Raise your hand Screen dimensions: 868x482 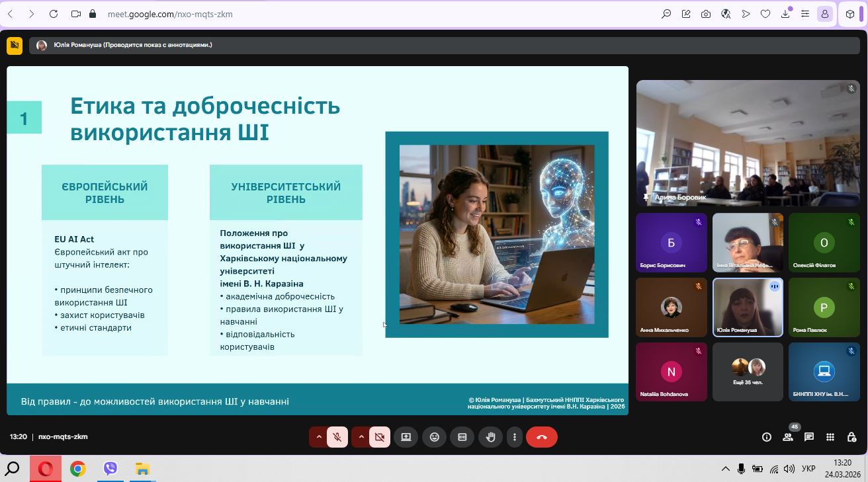tap(490, 437)
